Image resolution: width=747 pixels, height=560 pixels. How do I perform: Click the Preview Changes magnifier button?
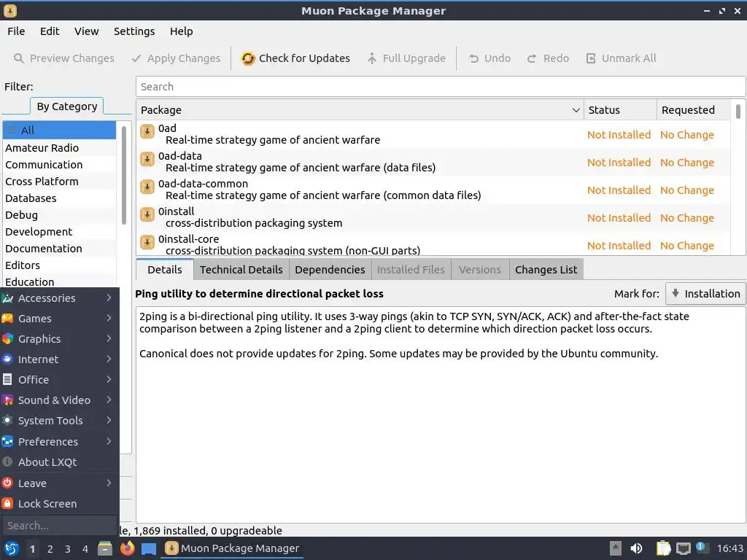(64, 58)
